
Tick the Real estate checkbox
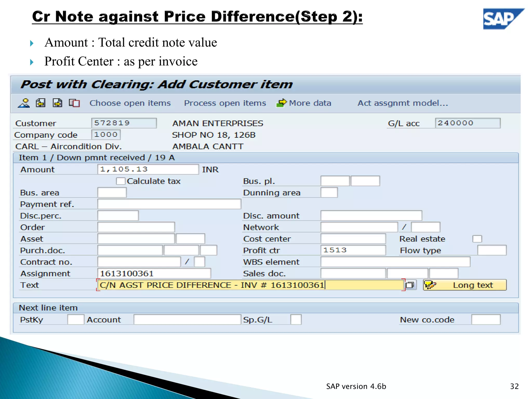point(477,239)
